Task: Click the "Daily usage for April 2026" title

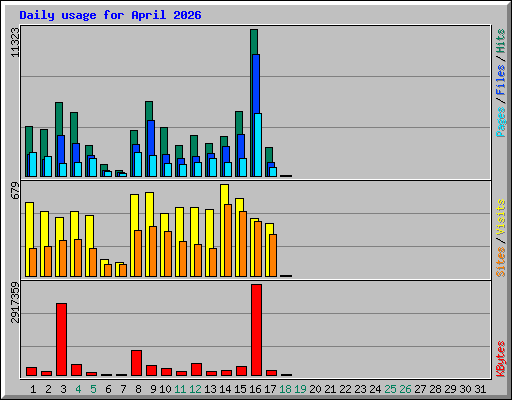Action: click(110, 15)
